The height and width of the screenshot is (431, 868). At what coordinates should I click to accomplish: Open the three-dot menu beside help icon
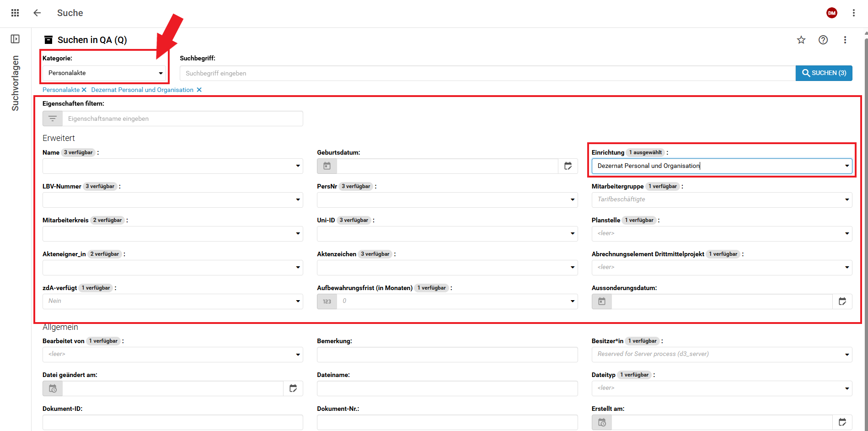(x=845, y=40)
